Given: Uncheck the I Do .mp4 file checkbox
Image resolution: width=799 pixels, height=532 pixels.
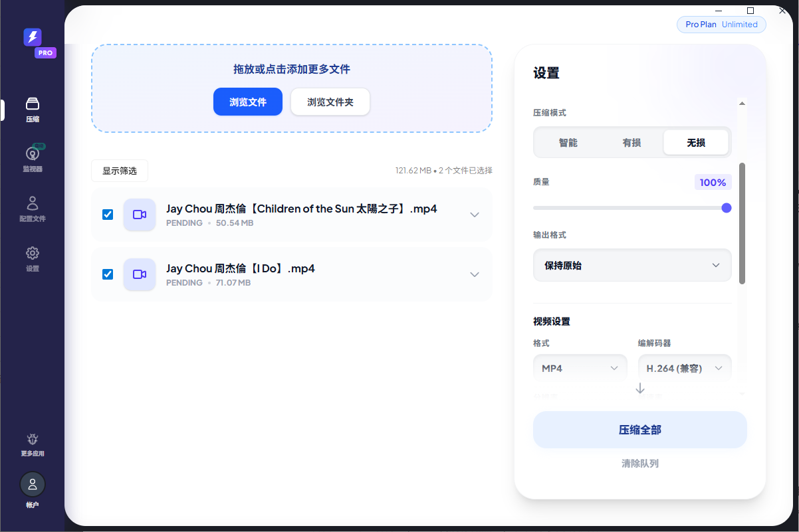Looking at the screenshot, I should click(x=108, y=274).
